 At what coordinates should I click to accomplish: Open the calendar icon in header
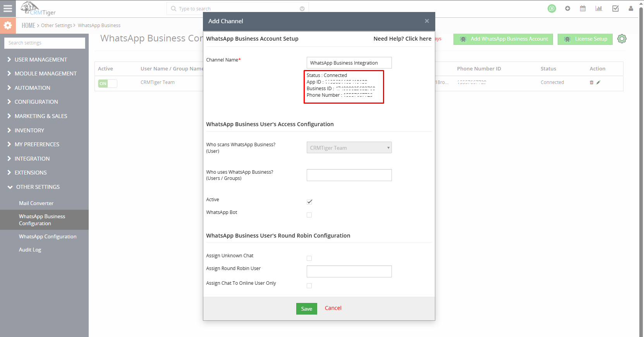tap(583, 9)
